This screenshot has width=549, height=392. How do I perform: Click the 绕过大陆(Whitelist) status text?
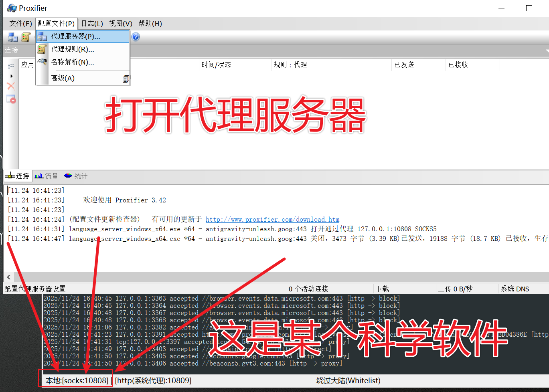(x=348, y=380)
